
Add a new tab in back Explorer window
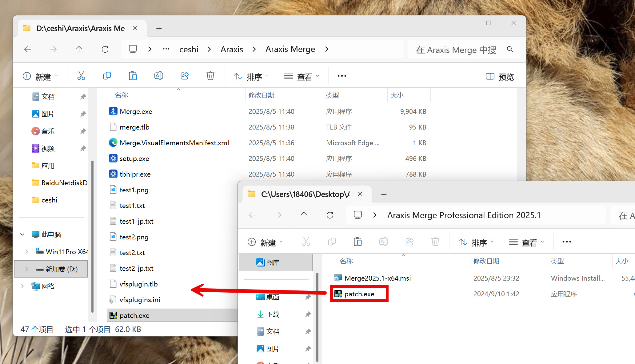(159, 29)
